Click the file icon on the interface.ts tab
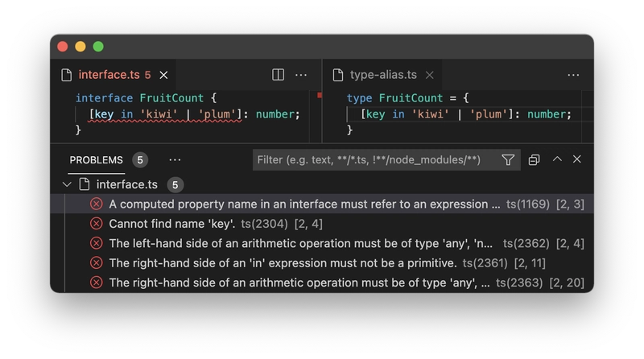 tap(67, 75)
